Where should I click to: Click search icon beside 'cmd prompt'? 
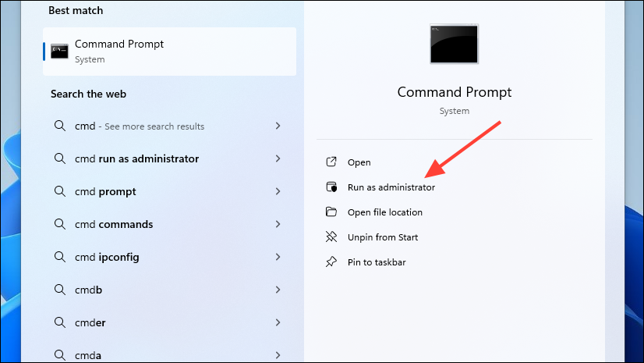[60, 191]
